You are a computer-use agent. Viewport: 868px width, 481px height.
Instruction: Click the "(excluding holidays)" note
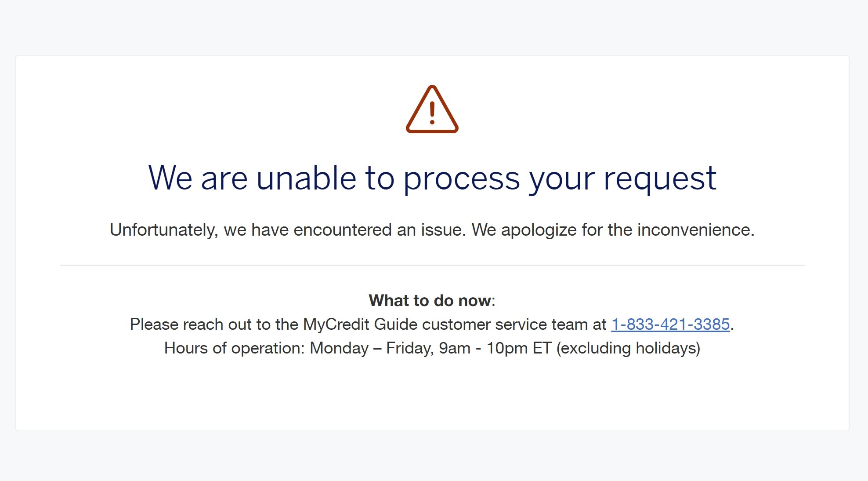tap(628, 348)
